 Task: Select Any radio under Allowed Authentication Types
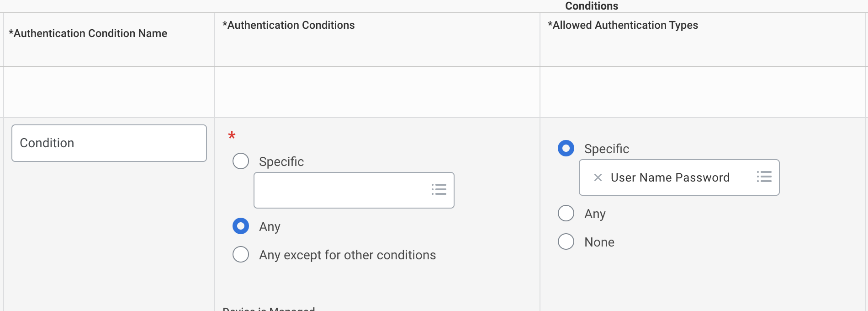coord(566,213)
